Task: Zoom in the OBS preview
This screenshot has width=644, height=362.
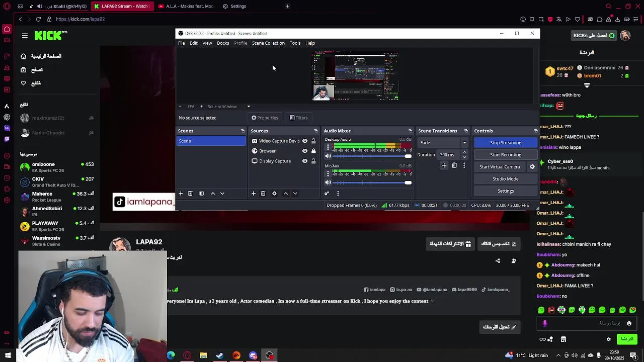Action: pos(201,107)
